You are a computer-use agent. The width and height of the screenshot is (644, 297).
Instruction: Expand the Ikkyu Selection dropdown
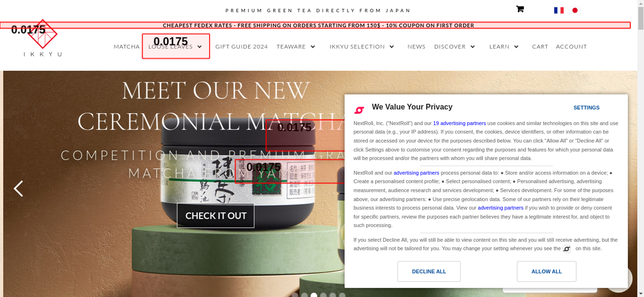pos(392,47)
